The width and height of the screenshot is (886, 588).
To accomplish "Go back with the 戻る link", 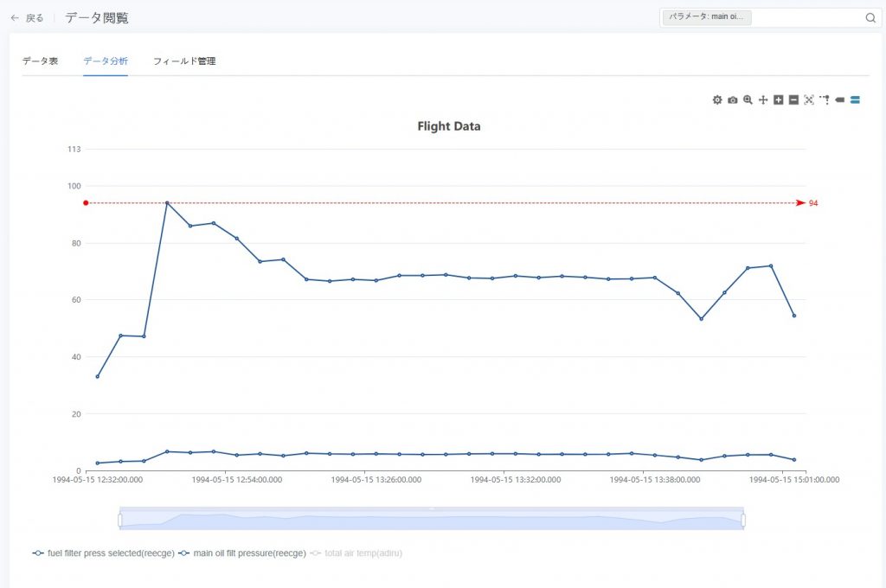I will tap(27, 18).
